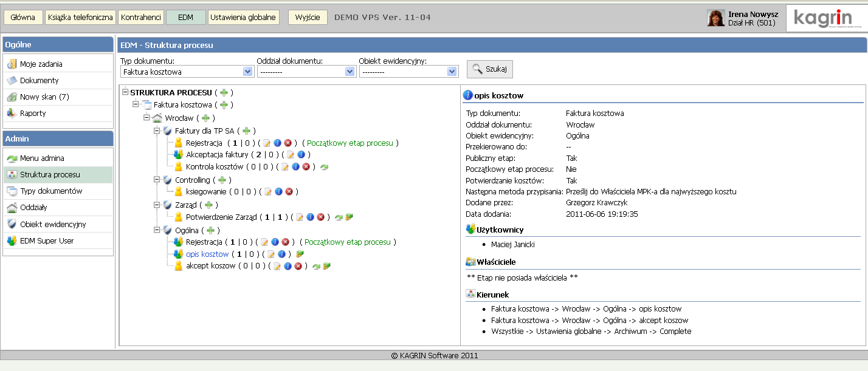Show info for ksiegowanie stage
The height and width of the screenshot is (371, 868).
click(x=278, y=191)
